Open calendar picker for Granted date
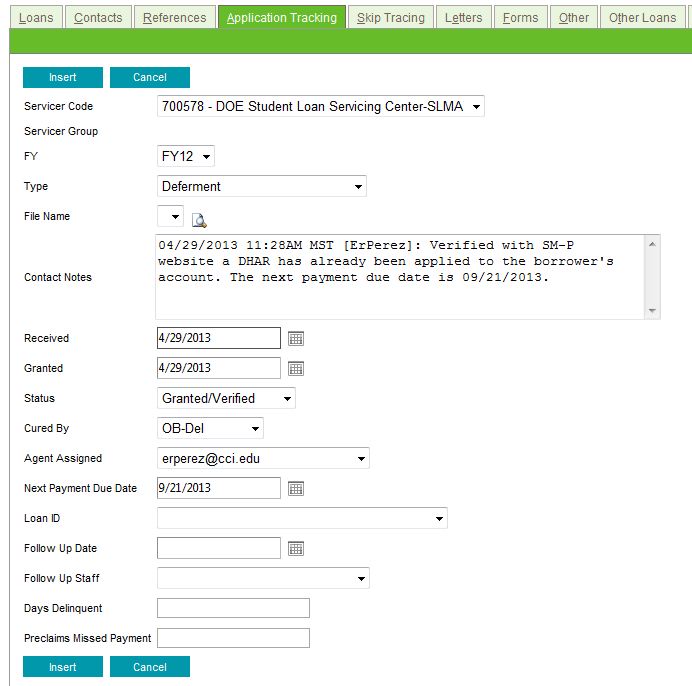The height and width of the screenshot is (686, 692). (296, 369)
